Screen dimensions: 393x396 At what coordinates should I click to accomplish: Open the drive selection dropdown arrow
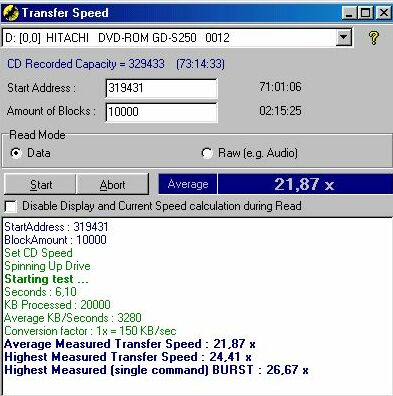coord(343,37)
